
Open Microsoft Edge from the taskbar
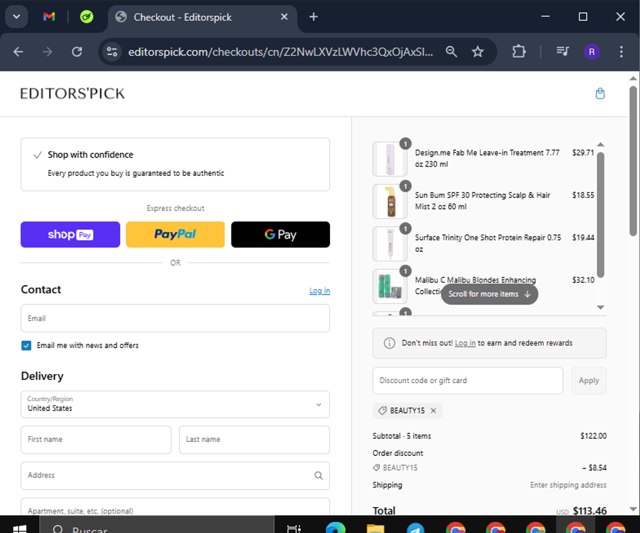pos(336,528)
